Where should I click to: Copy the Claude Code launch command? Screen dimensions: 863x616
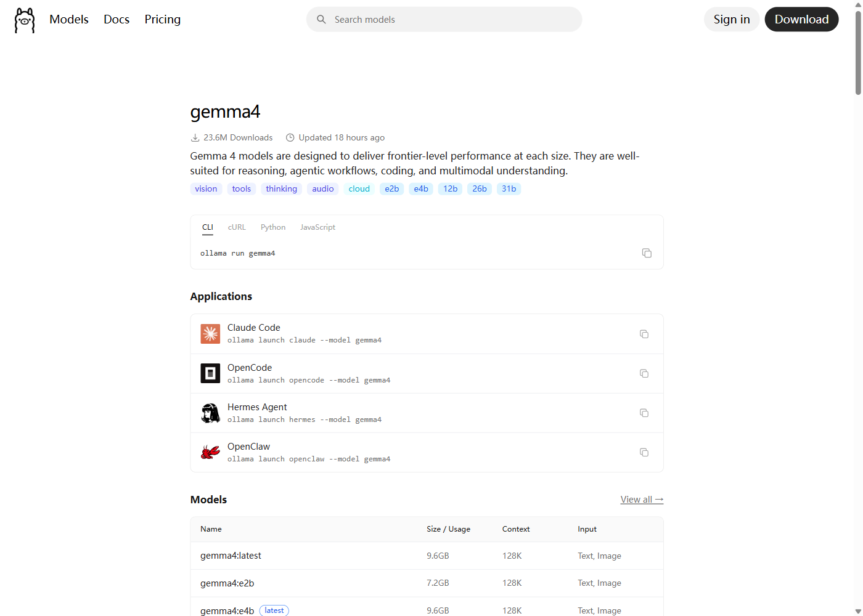tap(644, 334)
